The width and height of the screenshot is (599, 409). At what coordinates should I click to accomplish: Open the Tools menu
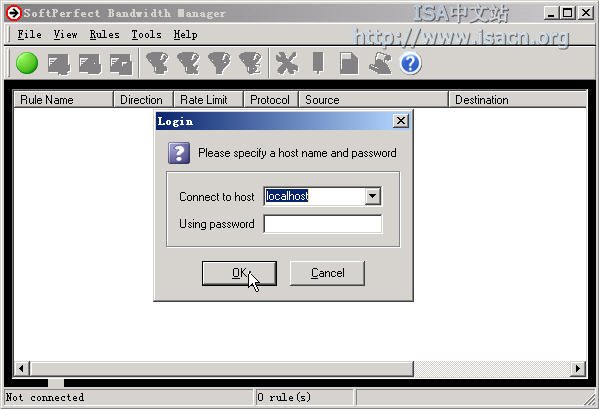point(146,35)
